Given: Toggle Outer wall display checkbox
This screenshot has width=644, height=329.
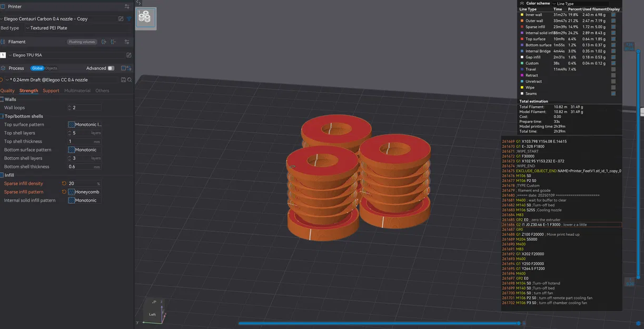Looking at the screenshot, I should 613,21.
